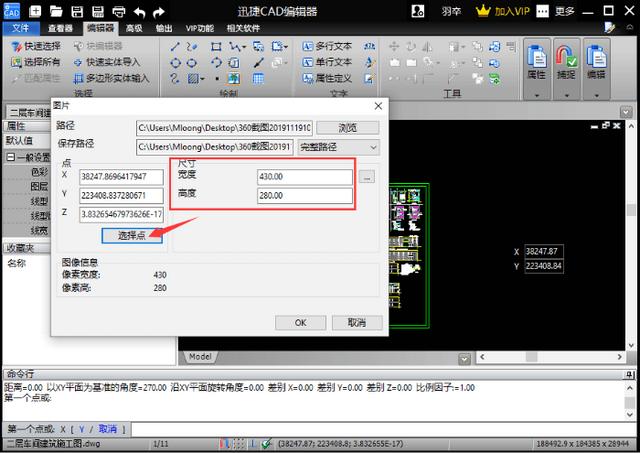Switch to the 高级 tab
This screenshot has height=453, width=640.
point(133,28)
